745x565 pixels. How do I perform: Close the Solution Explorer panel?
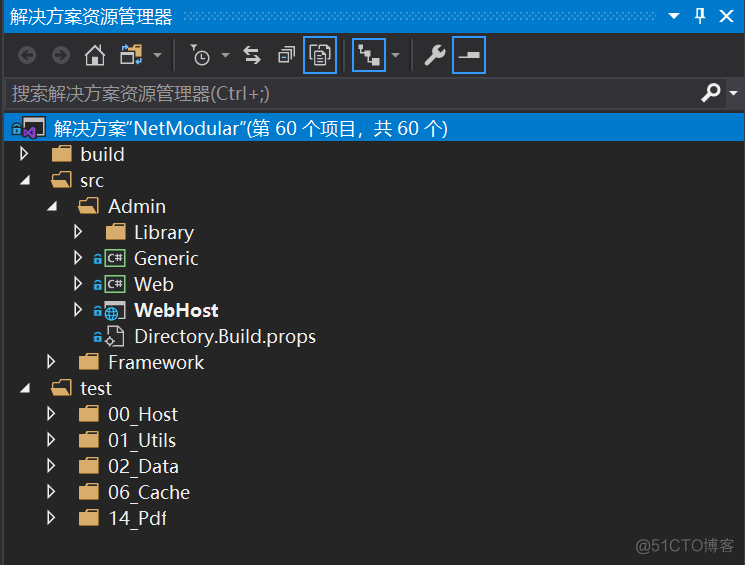pos(726,16)
